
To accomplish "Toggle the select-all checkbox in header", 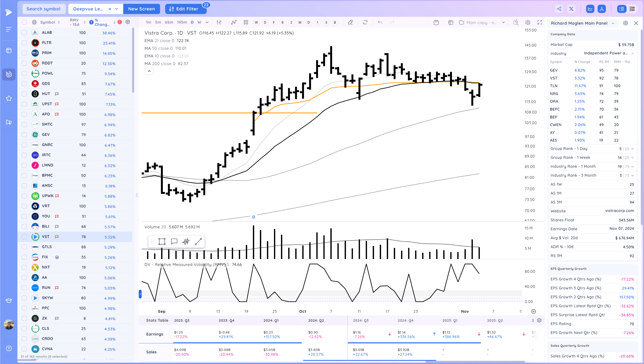I will point(24,22).
